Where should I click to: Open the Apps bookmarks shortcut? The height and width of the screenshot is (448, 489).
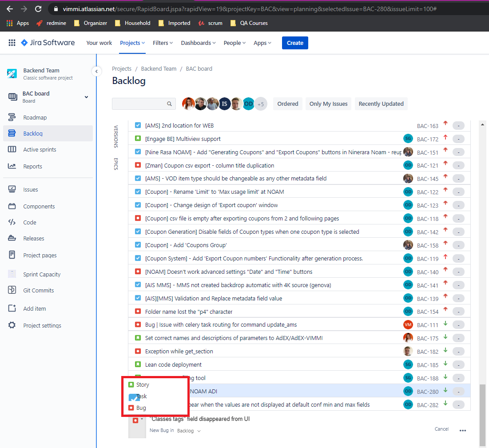18,23
